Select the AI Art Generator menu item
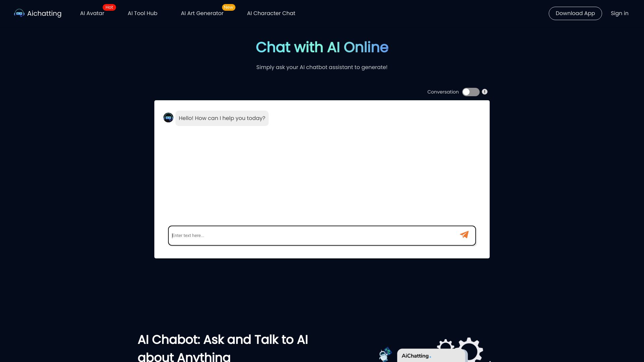Image resolution: width=644 pixels, height=362 pixels. 202,13
